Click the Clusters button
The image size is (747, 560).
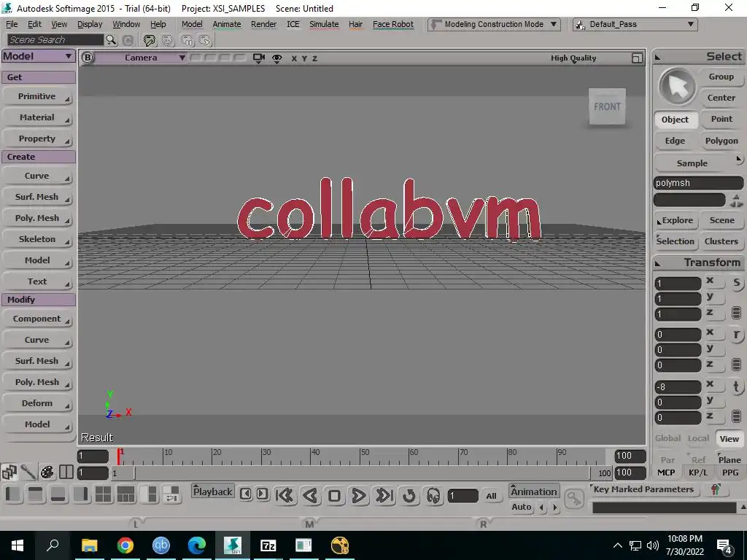[721, 241]
